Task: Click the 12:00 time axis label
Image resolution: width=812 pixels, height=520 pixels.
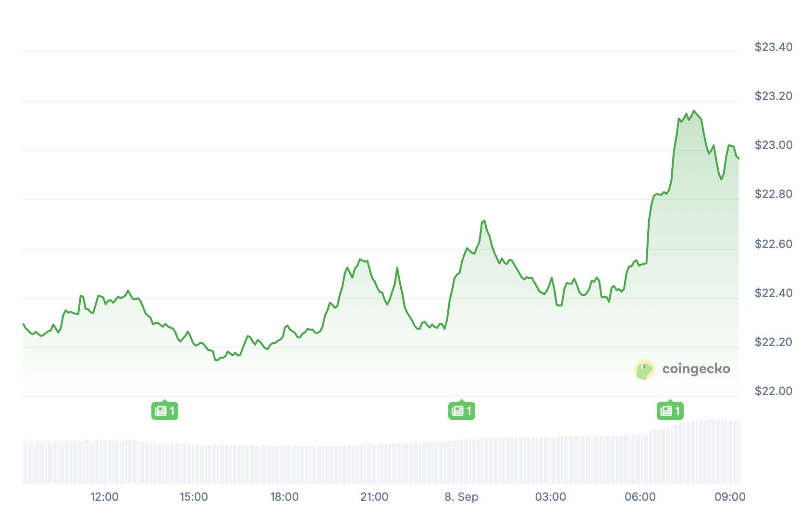Action: 104,497
